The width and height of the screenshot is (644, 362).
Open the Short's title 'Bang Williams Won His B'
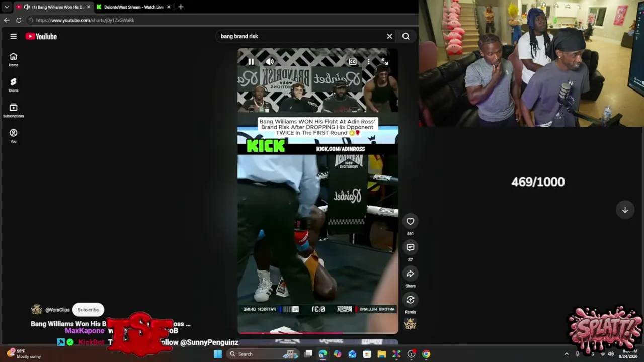[68, 324]
